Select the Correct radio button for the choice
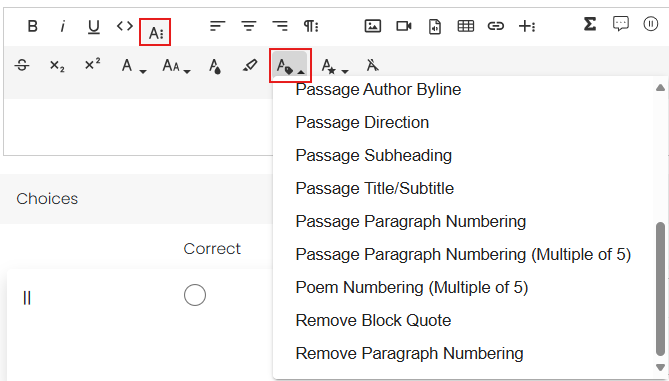Image resolution: width=669 pixels, height=381 pixels. [x=195, y=295]
